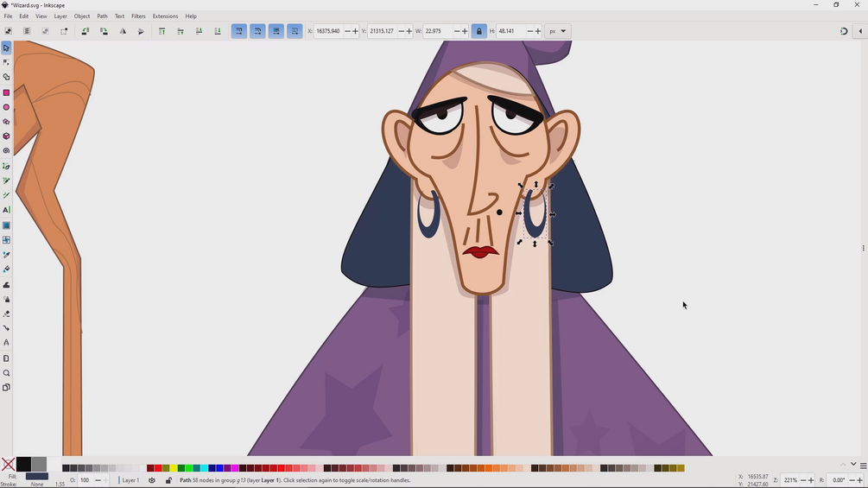
Task: Flip selection horizontally
Action: coord(123,31)
